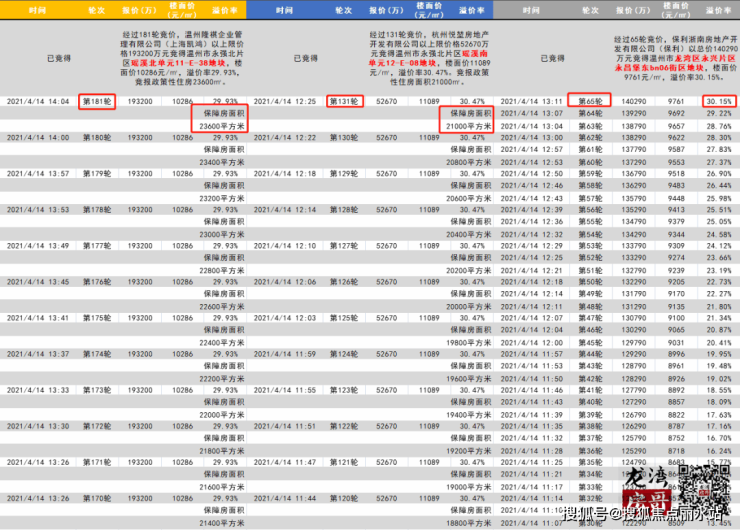This screenshot has height=530, width=740.
Task: Click the red-boxed 21000平方米 cell
Action: pyautogui.click(x=467, y=126)
